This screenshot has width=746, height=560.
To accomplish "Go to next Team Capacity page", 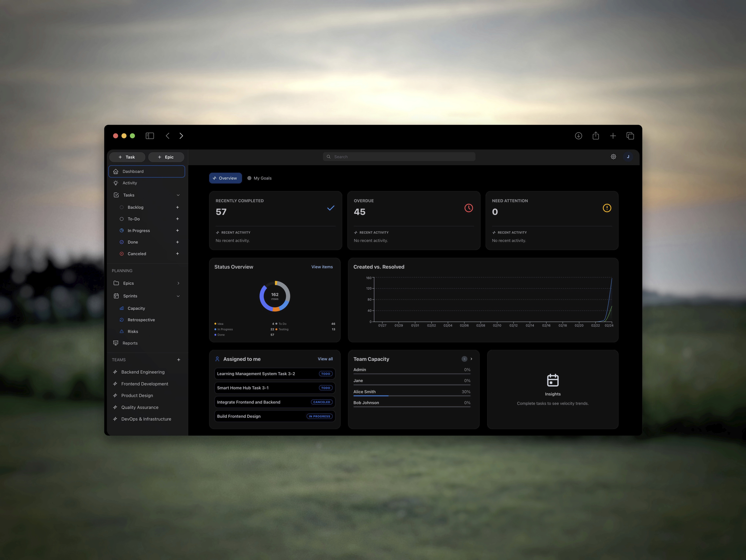I will tap(471, 359).
